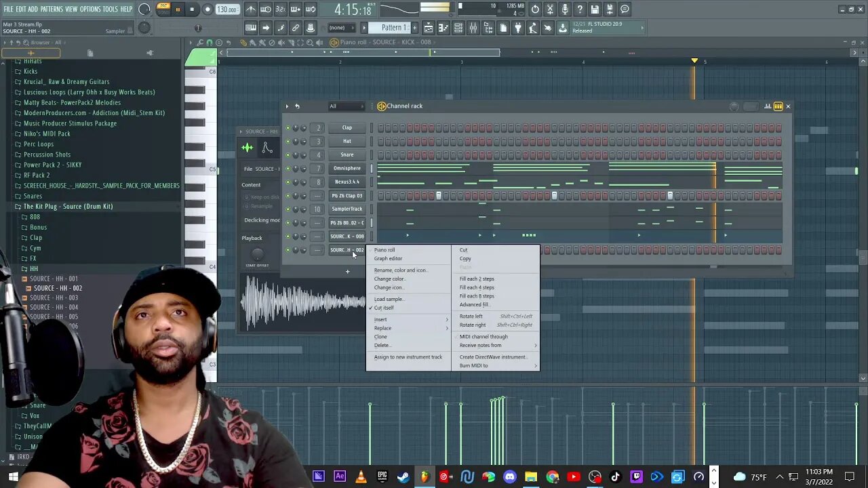
Task: Mute the Hat channel green light
Action: pos(288,141)
